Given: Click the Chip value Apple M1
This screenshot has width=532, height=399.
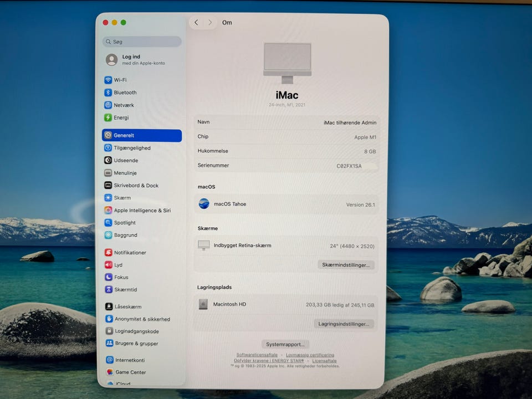Looking at the screenshot, I should (365, 137).
